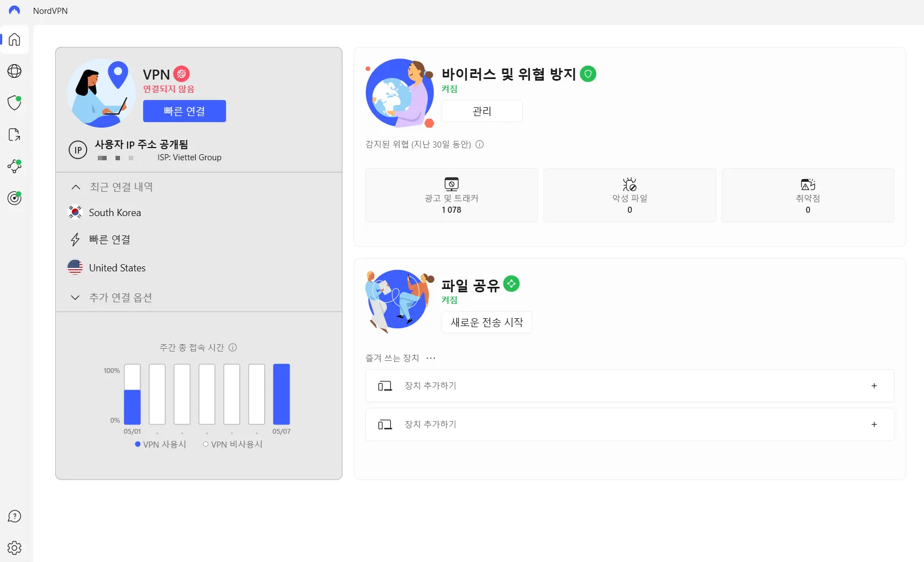Image resolution: width=924 pixels, height=562 pixels.
Task: Open the Meshnet nodes sidebar icon
Action: tap(14, 166)
